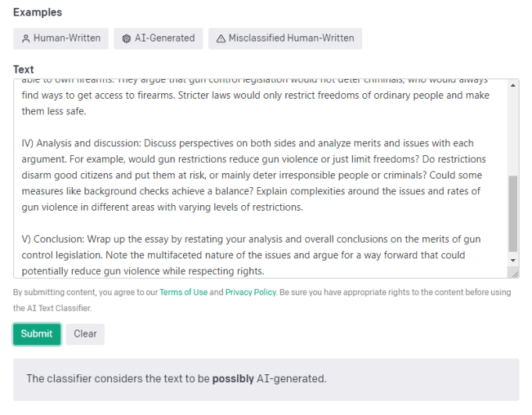The width and height of the screenshot is (532, 415).
Task: Click the person icon on Human-Written example
Action: [x=26, y=38]
